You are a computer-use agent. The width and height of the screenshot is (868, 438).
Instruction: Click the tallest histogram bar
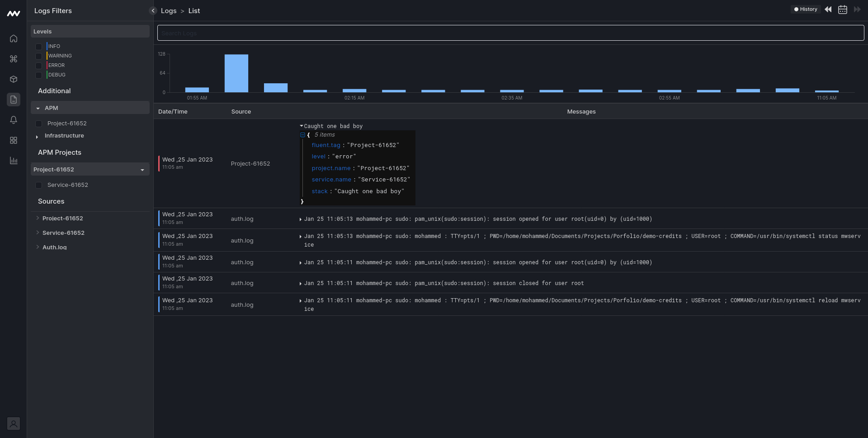236,73
